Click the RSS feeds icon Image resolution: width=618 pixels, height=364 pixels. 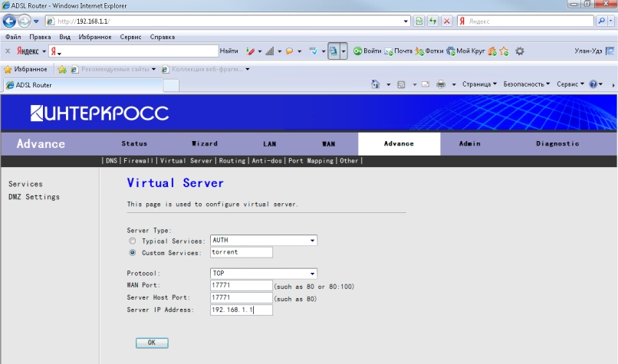[x=401, y=85]
